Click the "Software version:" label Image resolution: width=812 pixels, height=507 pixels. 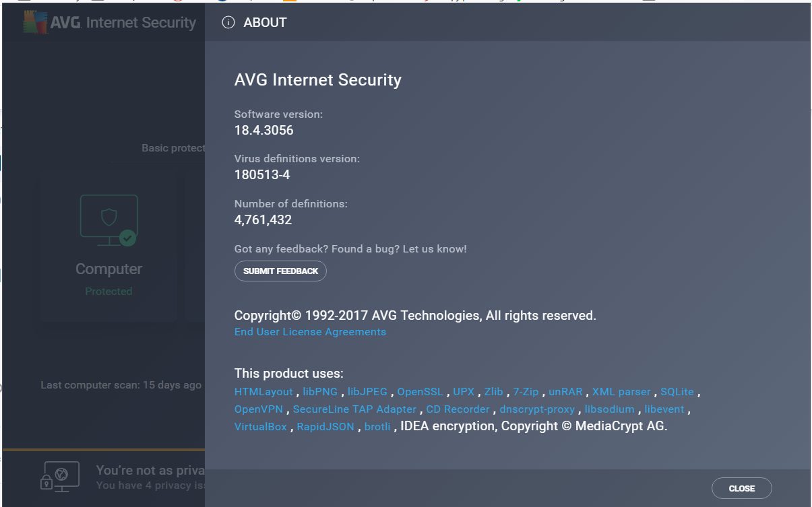coord(278,114)
